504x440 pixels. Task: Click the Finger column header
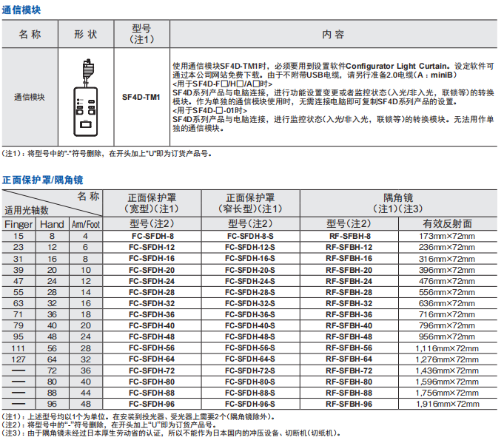click(x=19, y=224)
